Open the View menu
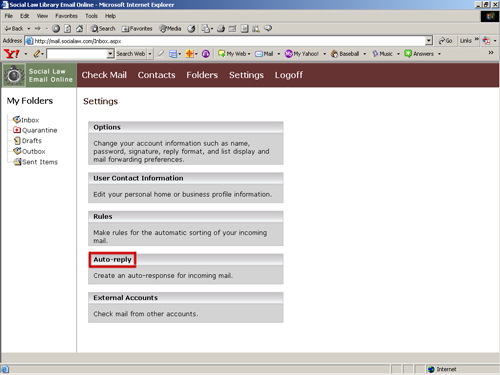Viewport: 500px width, 375px height. (x=42, y=16)
